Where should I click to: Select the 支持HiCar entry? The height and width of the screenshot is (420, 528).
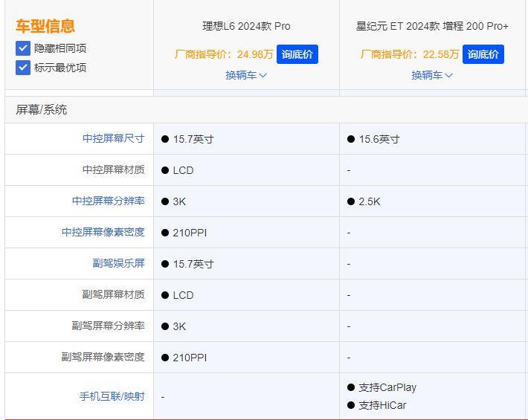click(x=382, y=405)
